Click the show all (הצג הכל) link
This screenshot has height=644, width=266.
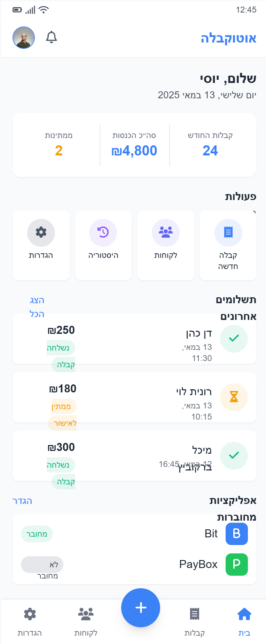(37, 307)
